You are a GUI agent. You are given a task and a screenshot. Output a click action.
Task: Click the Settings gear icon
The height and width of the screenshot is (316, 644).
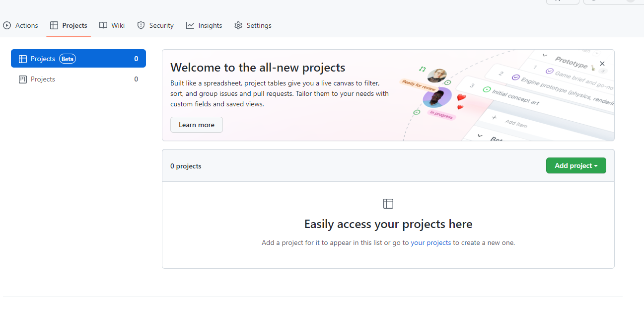(238, 25)
